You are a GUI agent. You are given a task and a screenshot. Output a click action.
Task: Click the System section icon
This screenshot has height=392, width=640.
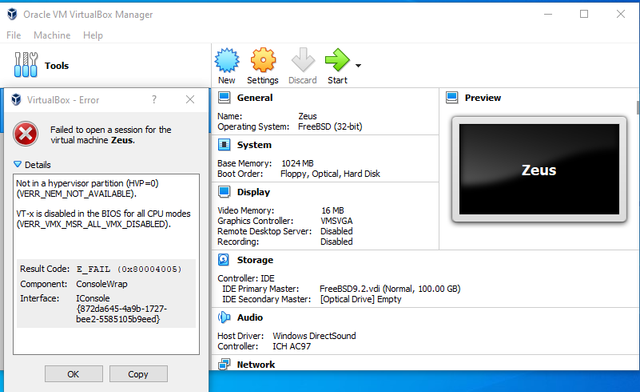224,145
